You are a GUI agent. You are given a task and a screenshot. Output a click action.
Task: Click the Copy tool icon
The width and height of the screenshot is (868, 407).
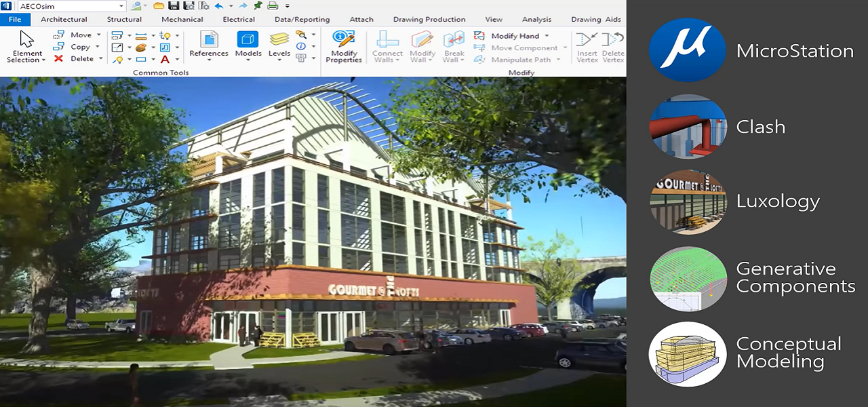click(58, 47)
